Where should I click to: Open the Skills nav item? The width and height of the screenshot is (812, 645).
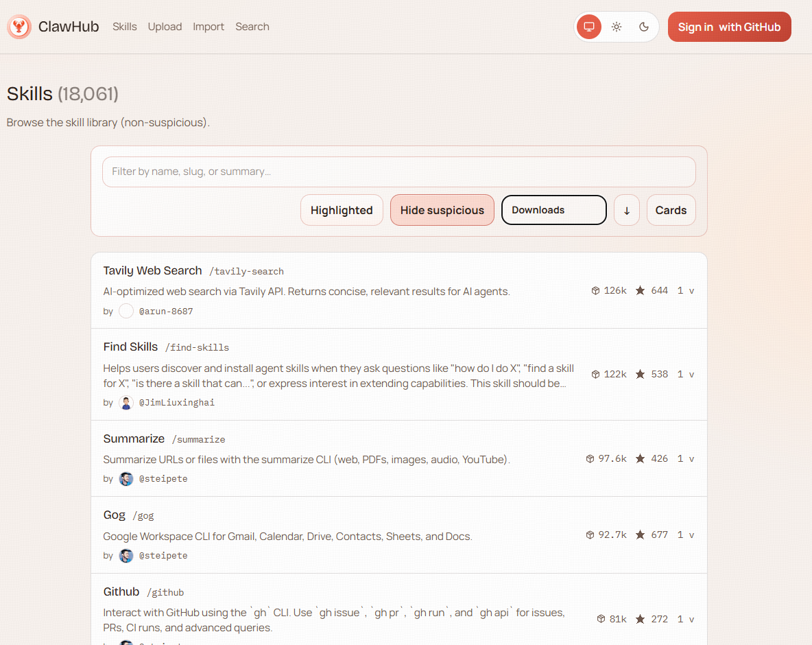(x=125, y=27)
